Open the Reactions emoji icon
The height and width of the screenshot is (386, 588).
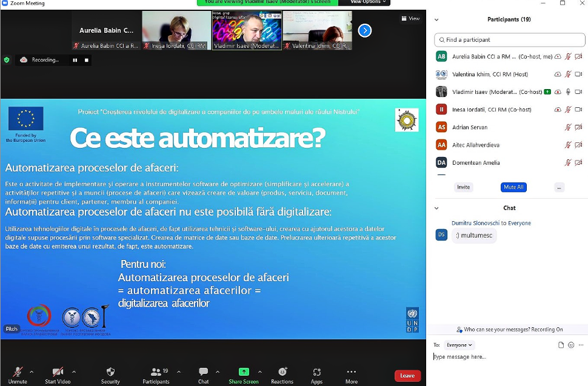click(282, 372)
